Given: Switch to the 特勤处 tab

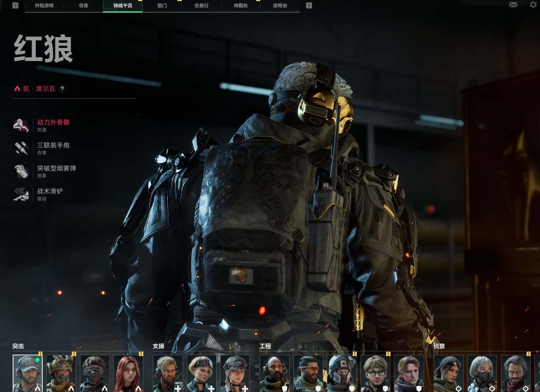Looking at the screenshot, I should click(241, 6).
